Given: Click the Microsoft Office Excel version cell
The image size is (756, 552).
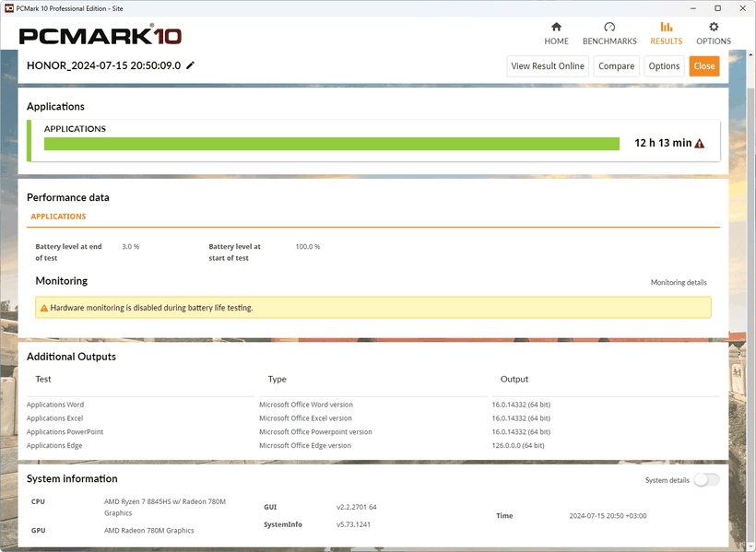Looking at the screenshot, I should [305, 418].
